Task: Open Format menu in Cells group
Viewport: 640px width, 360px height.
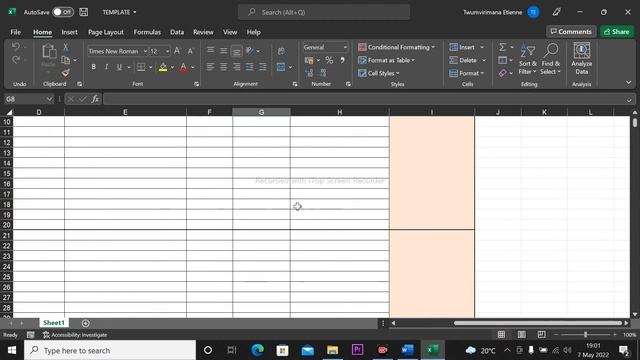Action: [x=466, y=73]
